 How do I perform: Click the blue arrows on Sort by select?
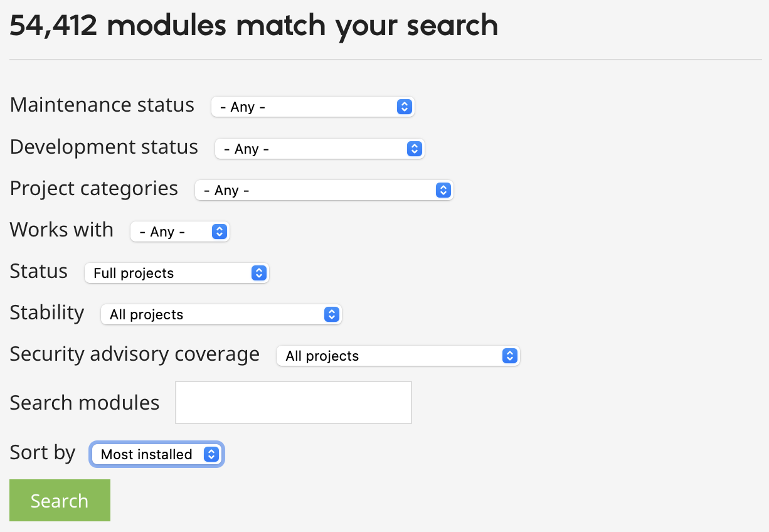click(x=211, y=454)
